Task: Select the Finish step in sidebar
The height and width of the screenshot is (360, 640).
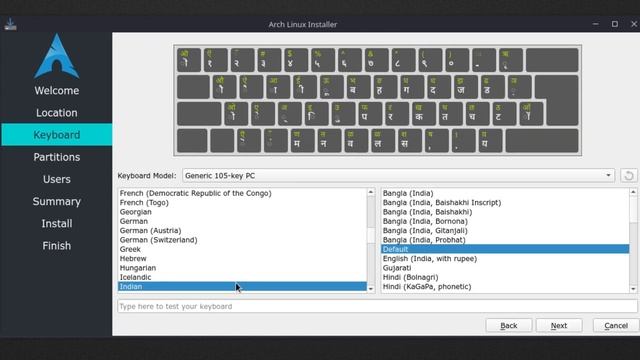Action: tap(57, 246)
